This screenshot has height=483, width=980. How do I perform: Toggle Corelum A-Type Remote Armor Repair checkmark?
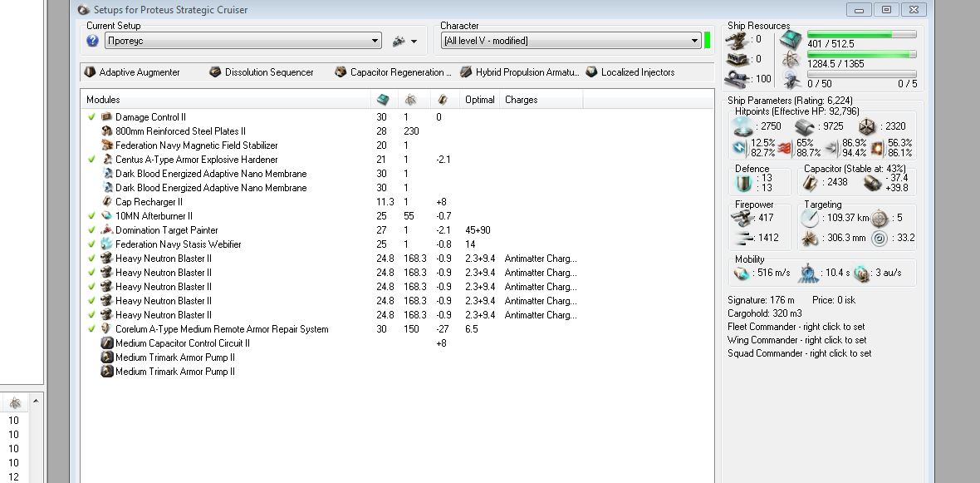[92, 329]
